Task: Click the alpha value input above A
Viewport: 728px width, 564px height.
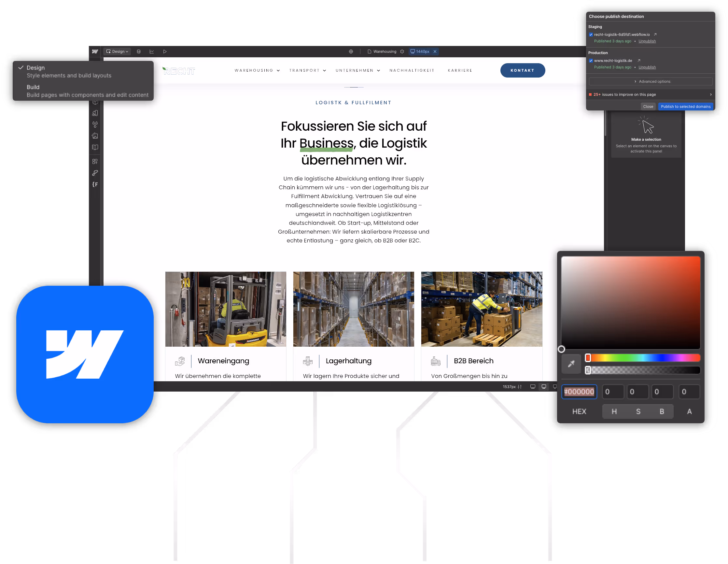Action: pos(689,392)
